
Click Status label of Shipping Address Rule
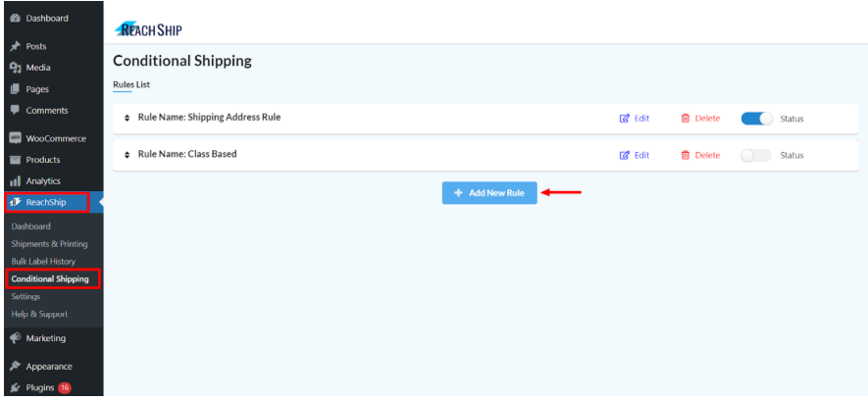(791, 119)
